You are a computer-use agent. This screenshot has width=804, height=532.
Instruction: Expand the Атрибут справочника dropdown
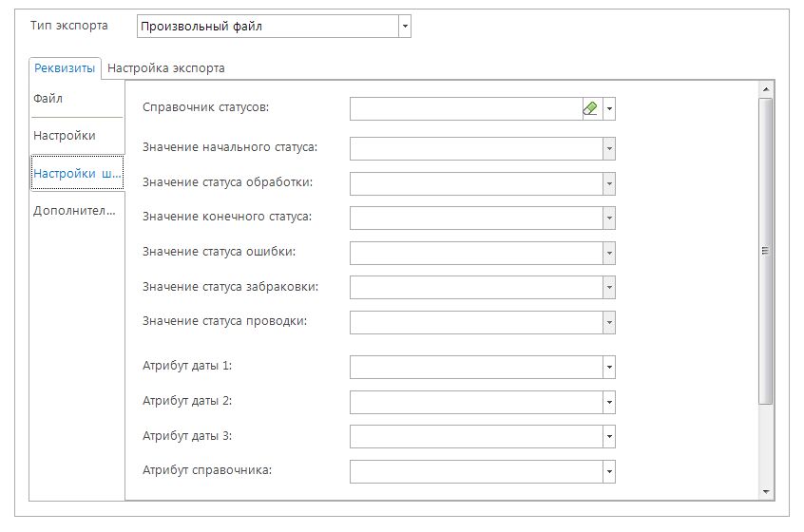point(609,471)
